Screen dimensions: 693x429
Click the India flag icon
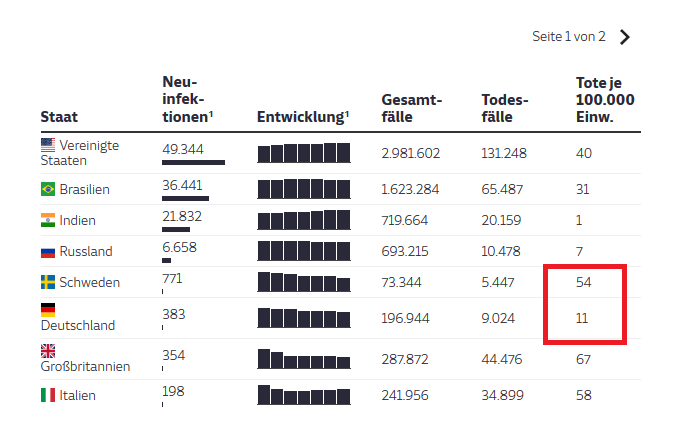tap(48, 220)
